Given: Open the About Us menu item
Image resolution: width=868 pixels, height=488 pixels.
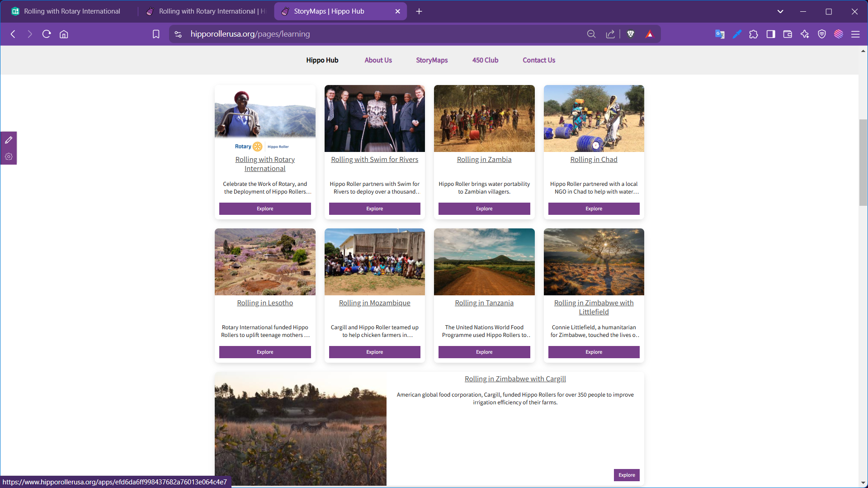Looking at the screenshot, I should click(378, 60).
